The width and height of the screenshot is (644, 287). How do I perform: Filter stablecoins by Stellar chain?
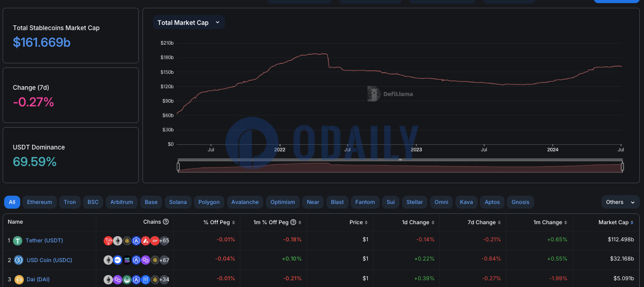coord(414,202)
